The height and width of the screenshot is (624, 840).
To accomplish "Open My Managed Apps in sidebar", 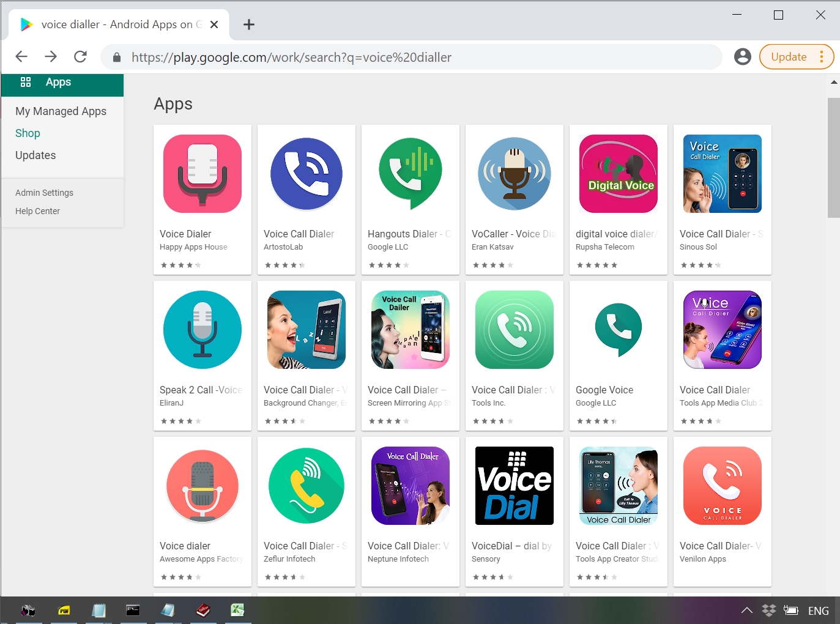I will tap(61, 111).
